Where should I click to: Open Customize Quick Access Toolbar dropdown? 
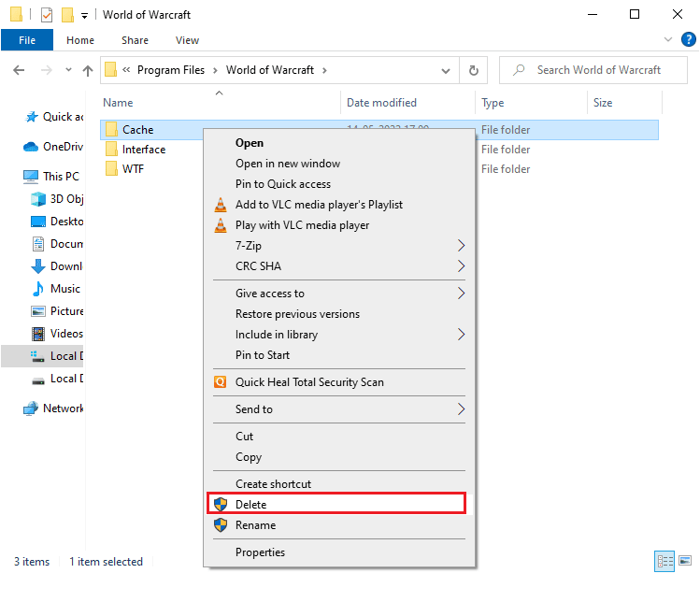pos(84,16)
